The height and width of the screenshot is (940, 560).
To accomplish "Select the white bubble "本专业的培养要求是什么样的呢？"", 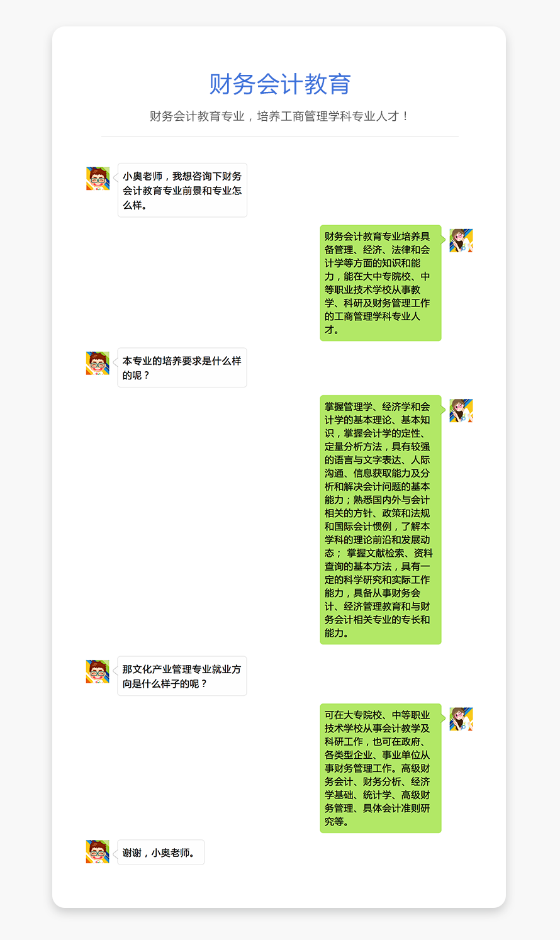I will [x=182, y=367].
